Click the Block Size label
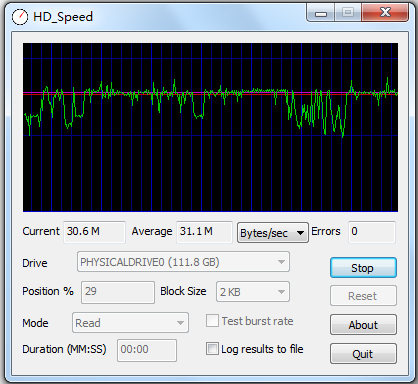 click(183, 291)
